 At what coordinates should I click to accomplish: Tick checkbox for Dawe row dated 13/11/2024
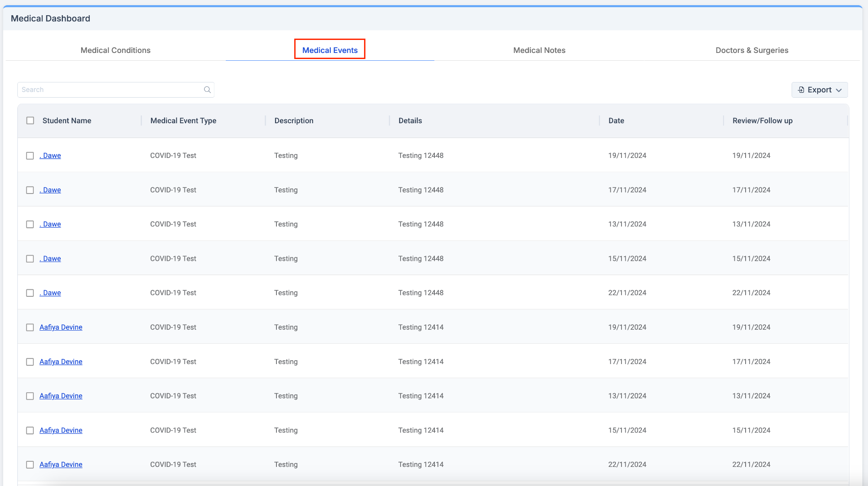pyautogui.click(x=30, y=224)
